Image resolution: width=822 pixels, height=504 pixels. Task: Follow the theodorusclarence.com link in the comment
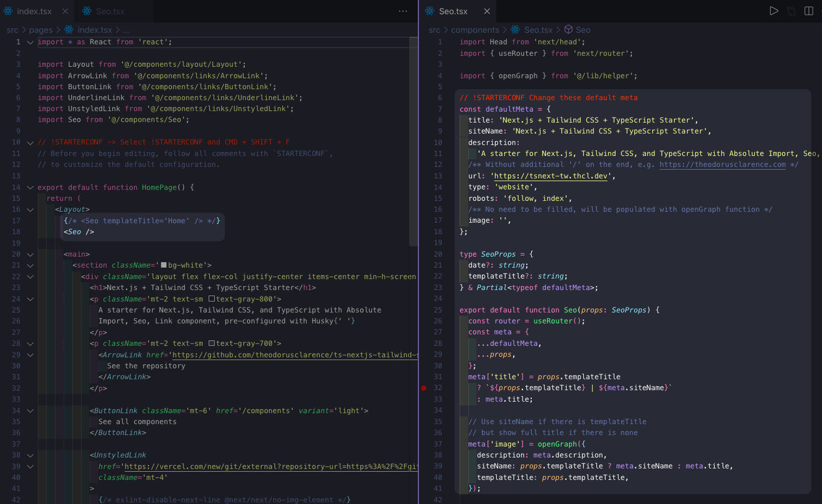tap(722, 165)
